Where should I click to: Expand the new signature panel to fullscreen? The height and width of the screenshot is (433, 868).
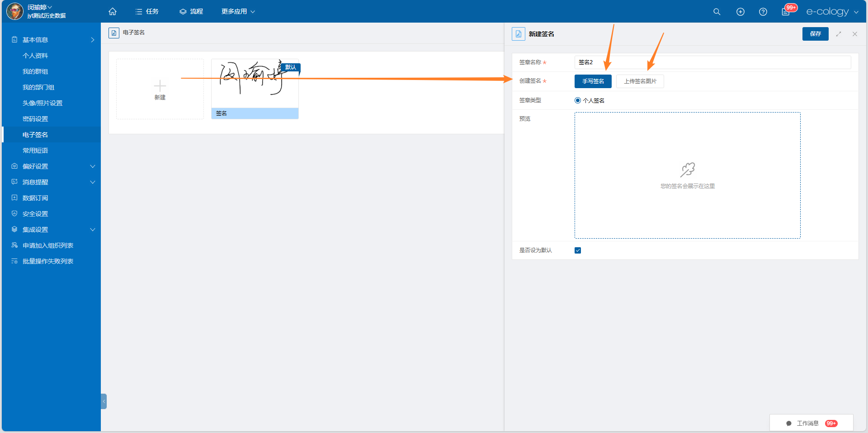pos(839,34)
